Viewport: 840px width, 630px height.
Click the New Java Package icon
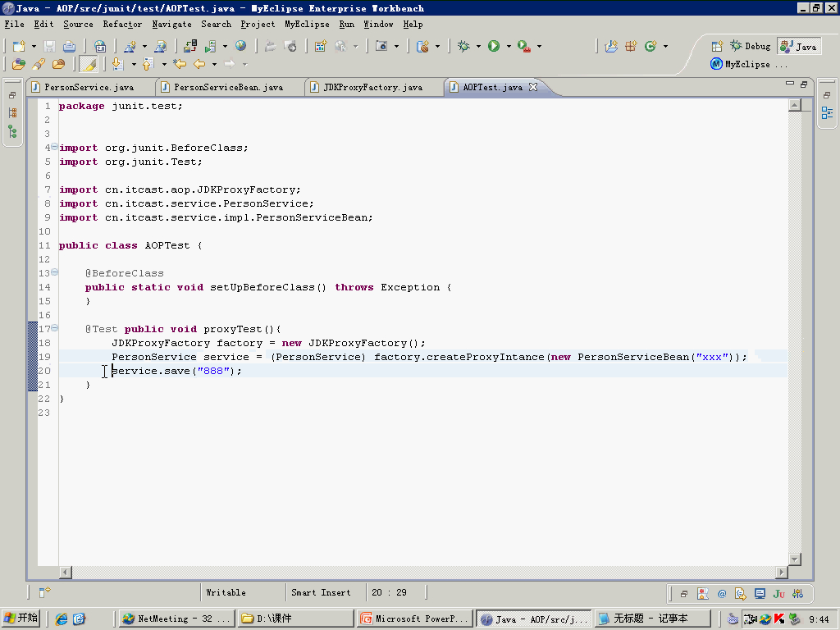(x=631, y=46)
